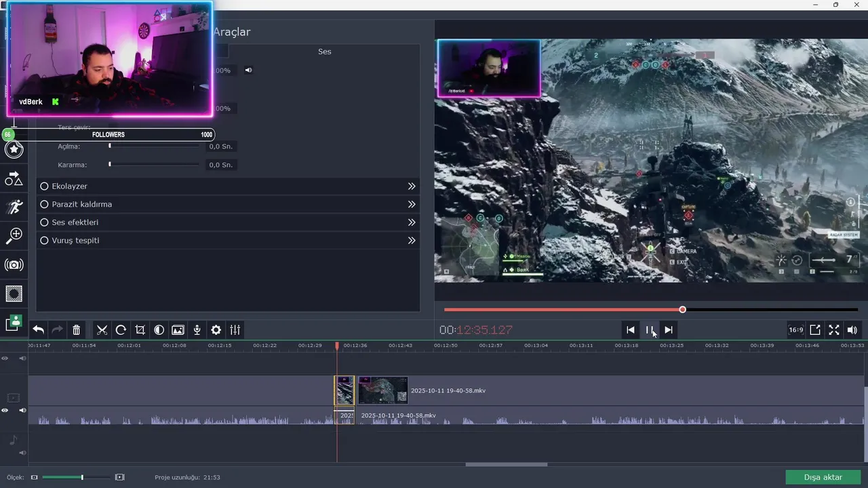The width and height of the screenshot is (868, 488).
Task: Select the second clip thumbnail on video track
Action: tap(383, 390)
